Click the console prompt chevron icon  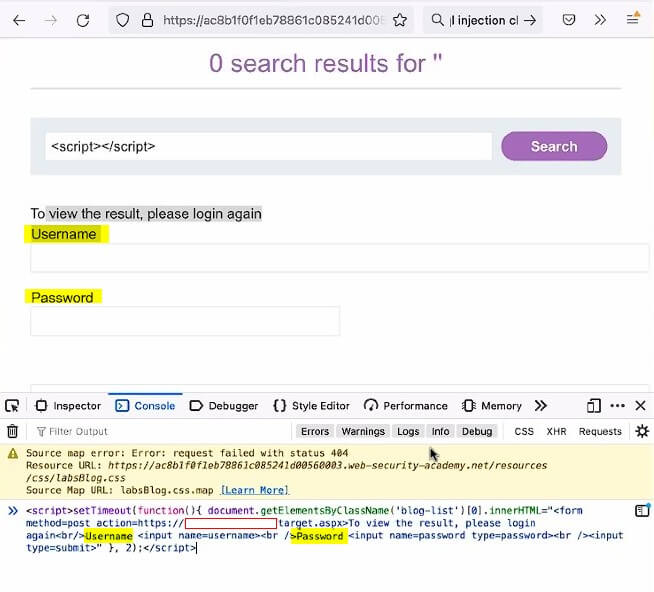coord(13,511)
